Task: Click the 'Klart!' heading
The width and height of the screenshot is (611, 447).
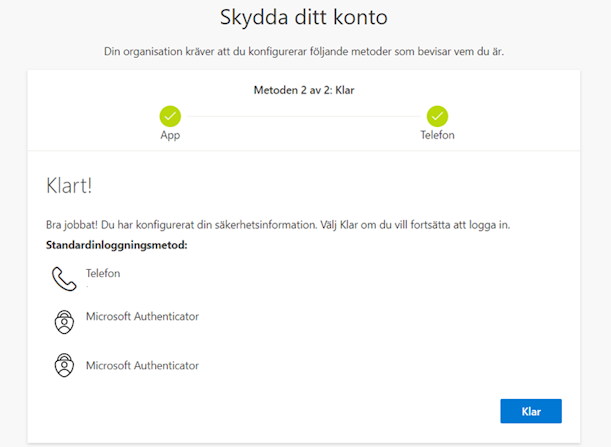Action: click(69, 186)
